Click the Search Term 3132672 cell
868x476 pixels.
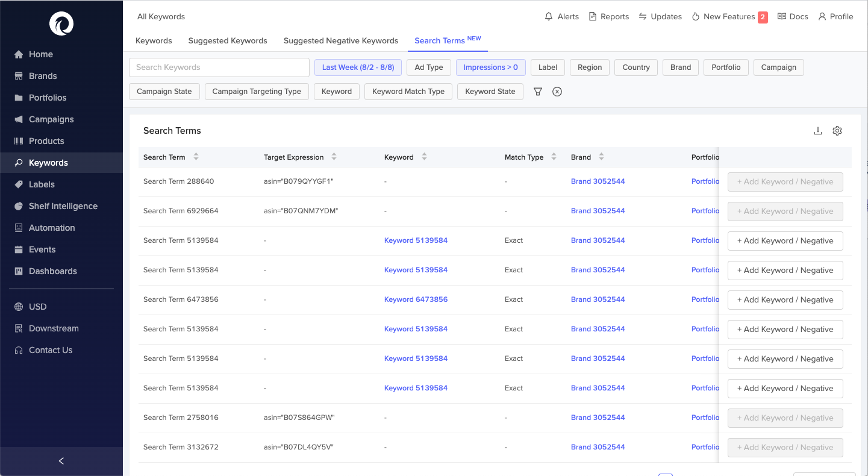[x=181, y=447]
